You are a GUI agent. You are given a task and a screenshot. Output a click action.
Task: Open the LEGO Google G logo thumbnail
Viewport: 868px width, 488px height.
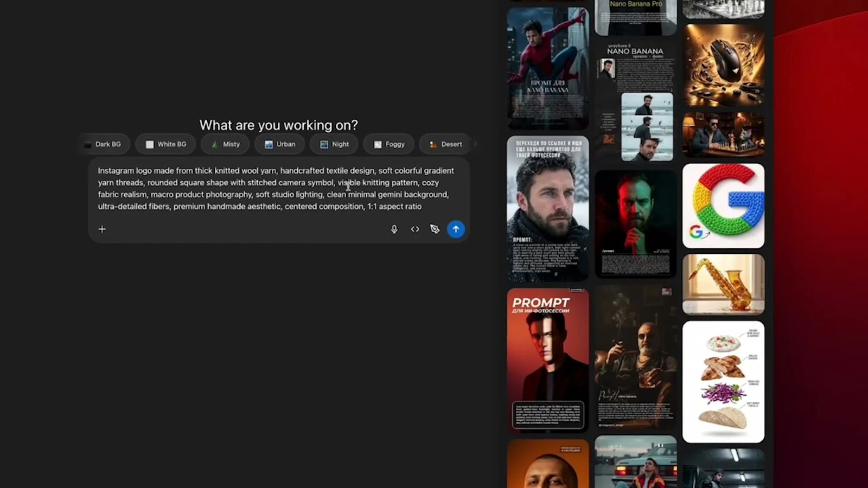tap(724, 206)
